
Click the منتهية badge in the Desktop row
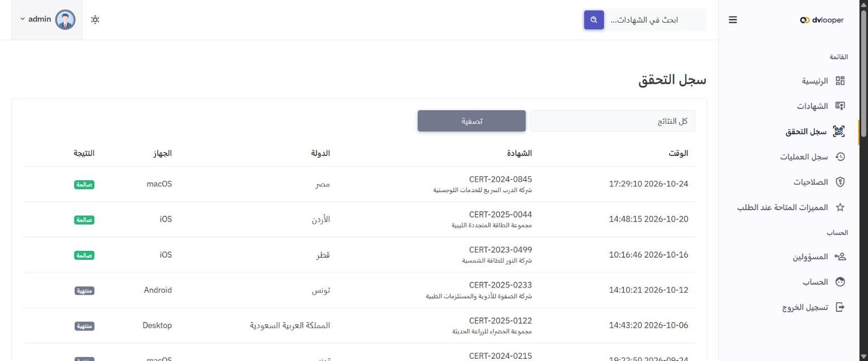click(x=84, y=326)
